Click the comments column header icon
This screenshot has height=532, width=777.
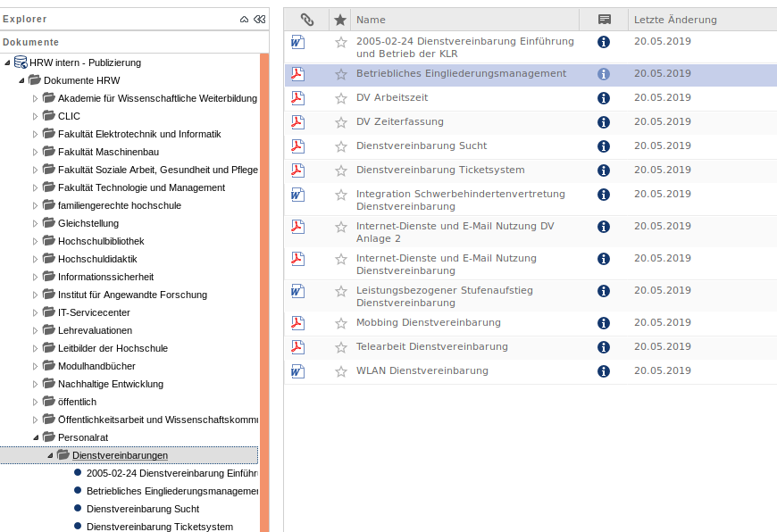pos(604,20)
